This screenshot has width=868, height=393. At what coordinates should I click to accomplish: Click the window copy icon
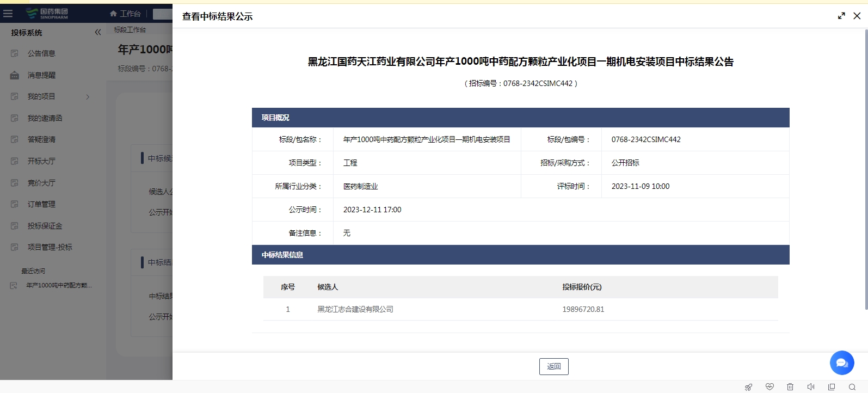coord(832,386)
